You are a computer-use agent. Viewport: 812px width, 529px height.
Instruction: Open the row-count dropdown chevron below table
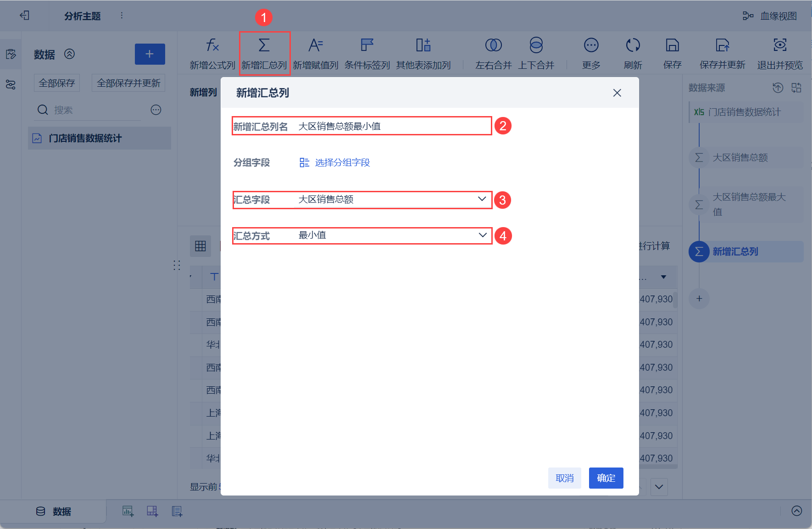(659, 487)
